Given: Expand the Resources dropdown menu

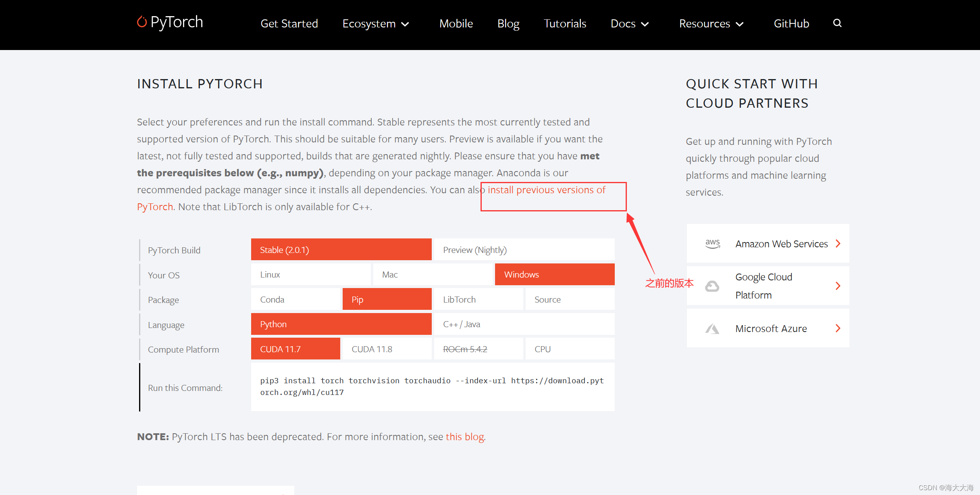Looking at the screenshot, I should tap(711, 24).
